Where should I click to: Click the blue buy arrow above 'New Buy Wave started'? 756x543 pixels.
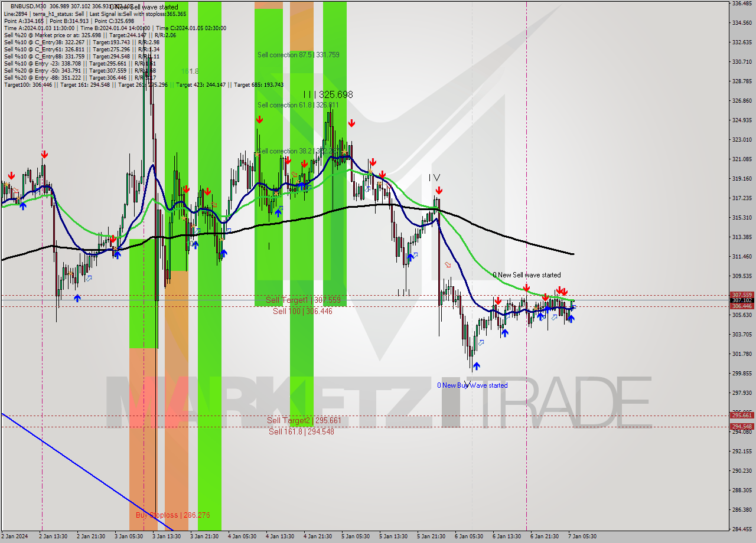pyautogui.click(x=476, y=367)
